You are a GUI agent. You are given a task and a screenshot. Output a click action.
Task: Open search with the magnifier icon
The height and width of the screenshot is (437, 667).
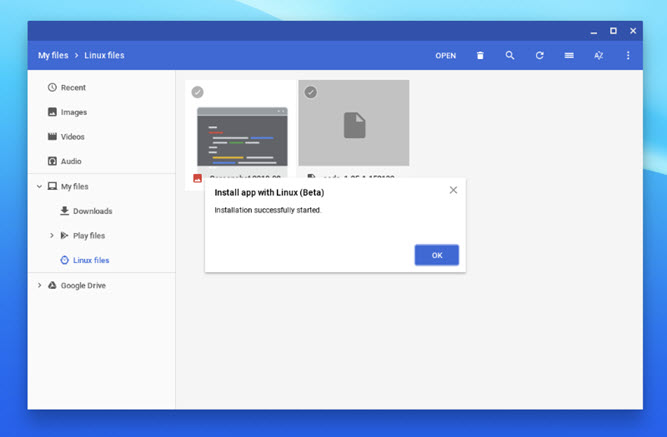click(x=510, y=56)
